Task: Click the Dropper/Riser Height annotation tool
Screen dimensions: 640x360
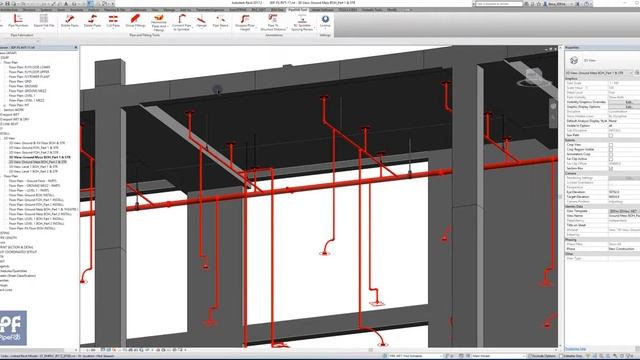Action: (245, 22)
